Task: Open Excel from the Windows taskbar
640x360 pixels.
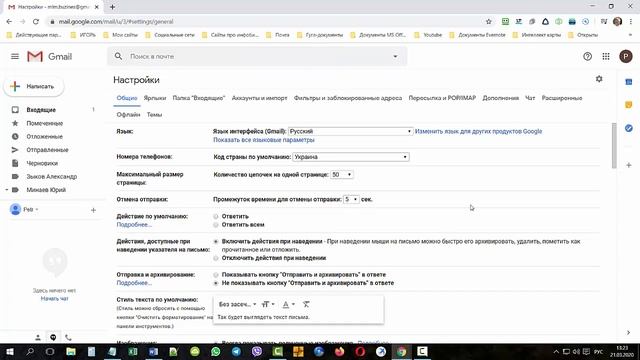Action: click(133, 351)
